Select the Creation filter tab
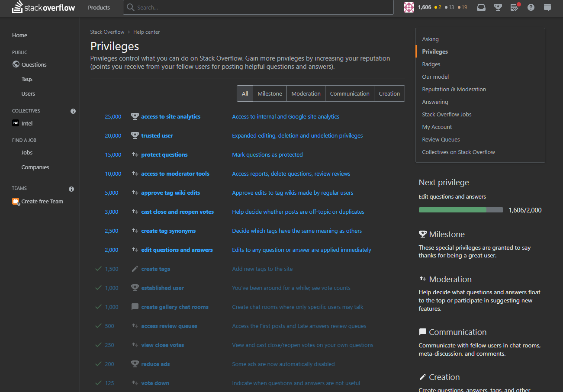This screenshot has height=392, width=563. coord(389,93)
